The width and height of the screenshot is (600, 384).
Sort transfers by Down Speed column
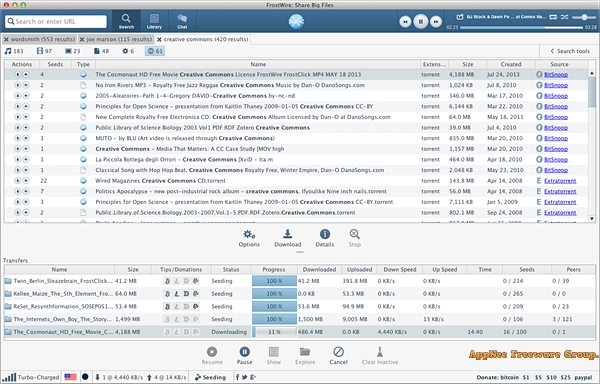pos(399,270)
